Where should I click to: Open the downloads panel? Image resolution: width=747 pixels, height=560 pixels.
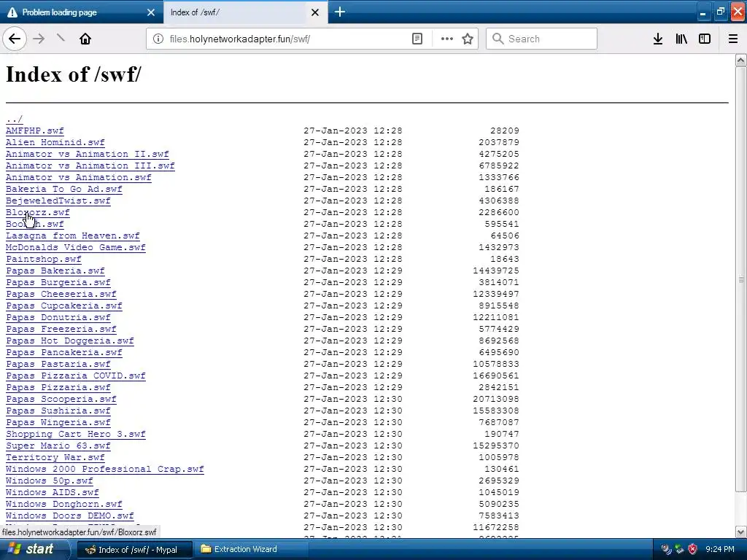[x=658, y=39]
